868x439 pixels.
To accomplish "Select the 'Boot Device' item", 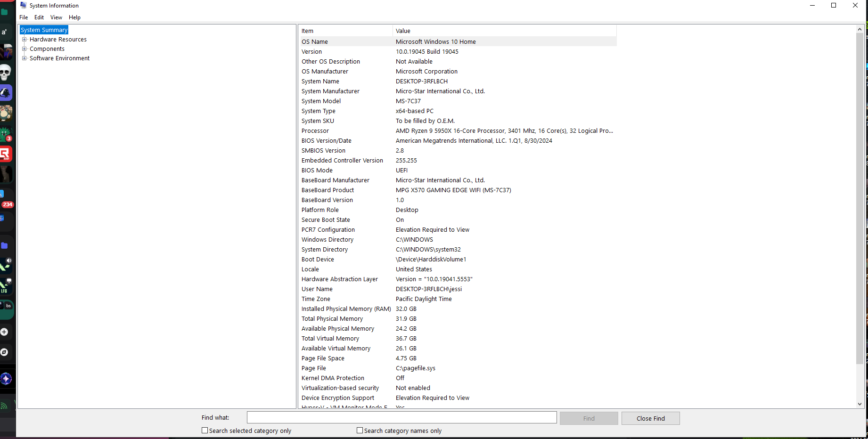I will pyautogui.click(x=318, y=260).
